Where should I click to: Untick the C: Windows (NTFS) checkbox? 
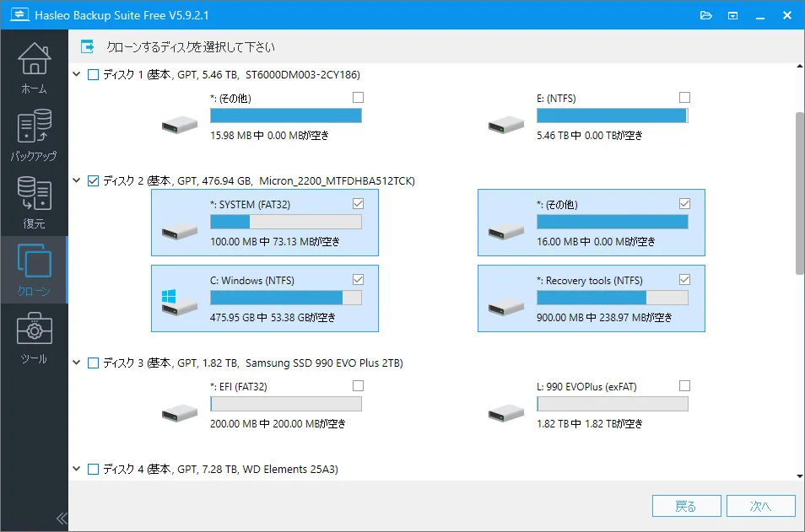[359, 280]
